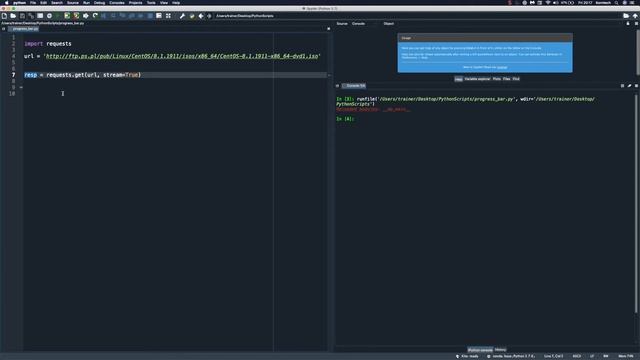Select the IPython console bottom tab
This screenshot has width=640, height=360.
pyautogui.click(x=480, y=350)
